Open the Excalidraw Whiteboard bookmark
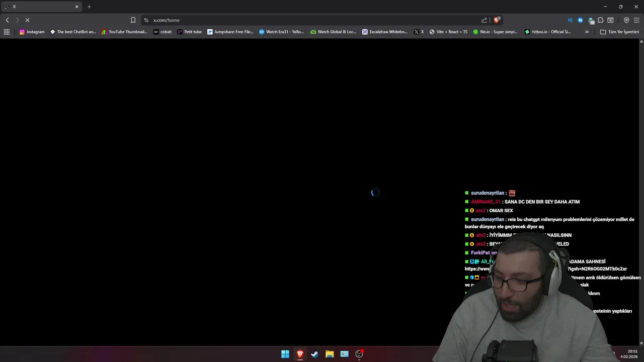This screenshot has height=362, width=644. [x=385, y=32]
